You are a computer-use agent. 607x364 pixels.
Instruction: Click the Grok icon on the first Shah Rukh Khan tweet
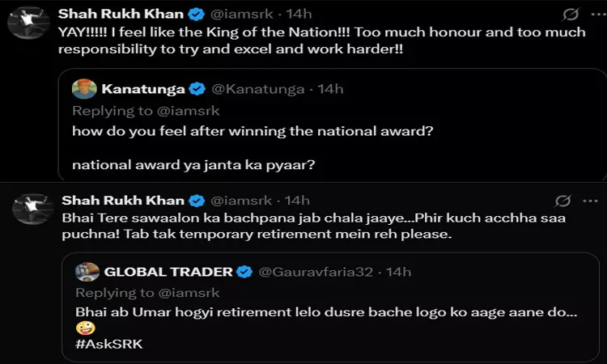pos(569,15)
